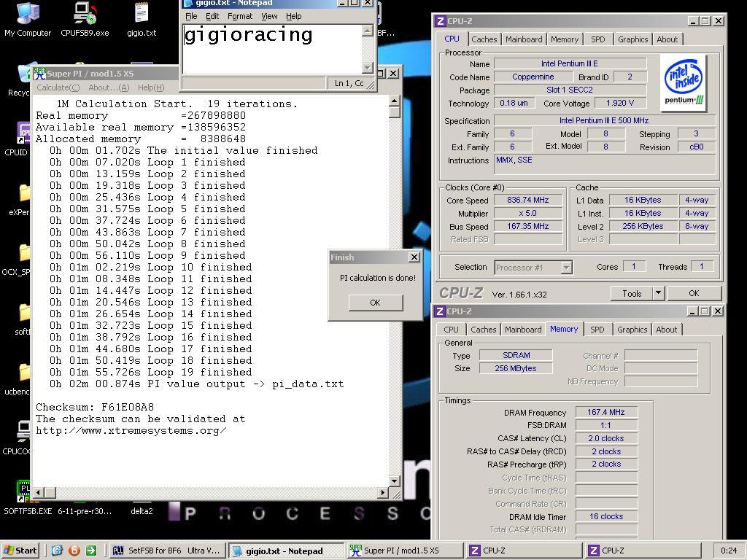Click Core Voltage 1.920 V value
This screenshot has width=747, height=560.
(x=620, y=104)
